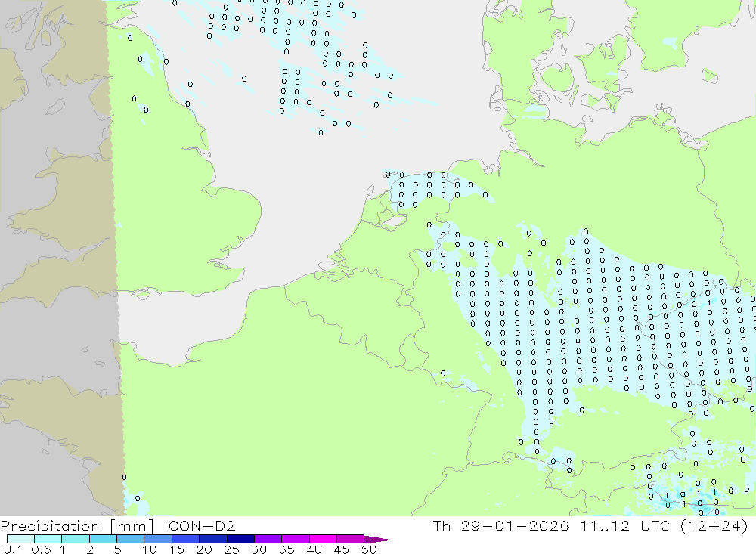The width and height of the screenshot is (756, 554).
Task: Select the 45–50 mm legend swatch
Action: 351,539
